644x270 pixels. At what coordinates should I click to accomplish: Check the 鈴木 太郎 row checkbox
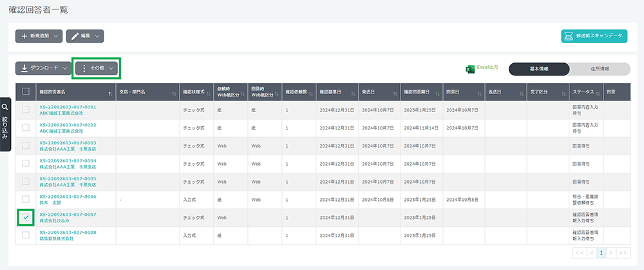click(26, 200)
